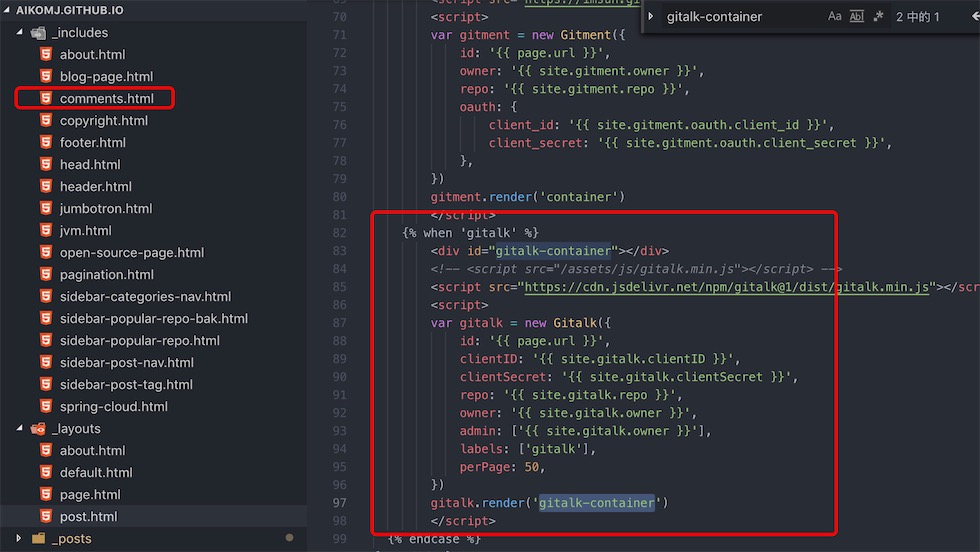980x552 pixels.
Task: Click line number 97 in gutter
Action: click(x=339, y=503)
